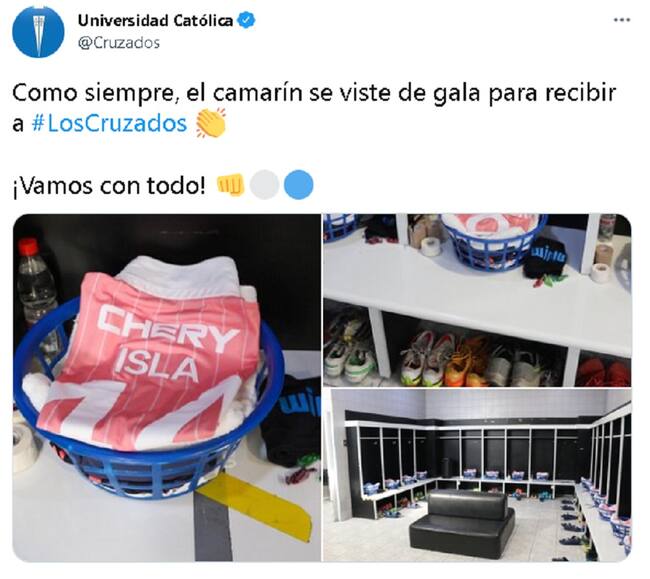Open the three-dots tweet options menu
The height and width of the screenshot is (579, 650).
pos(622,20)
